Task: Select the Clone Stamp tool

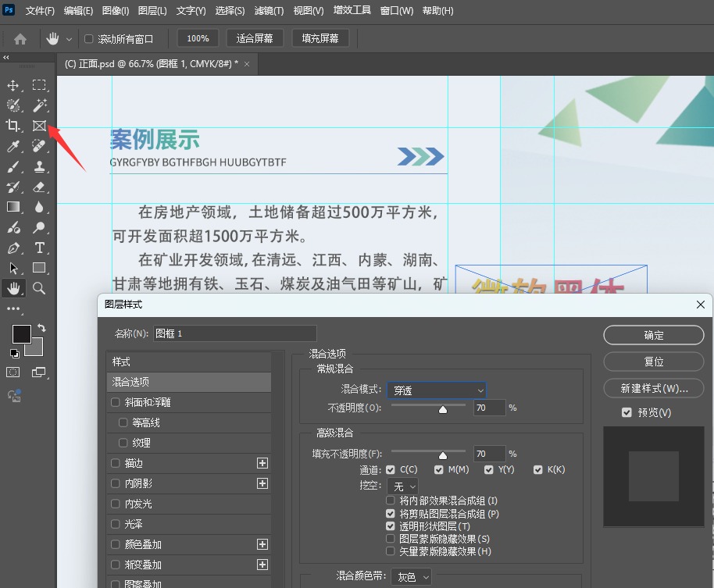Action: pyautogui.click(x=39, y=166)
